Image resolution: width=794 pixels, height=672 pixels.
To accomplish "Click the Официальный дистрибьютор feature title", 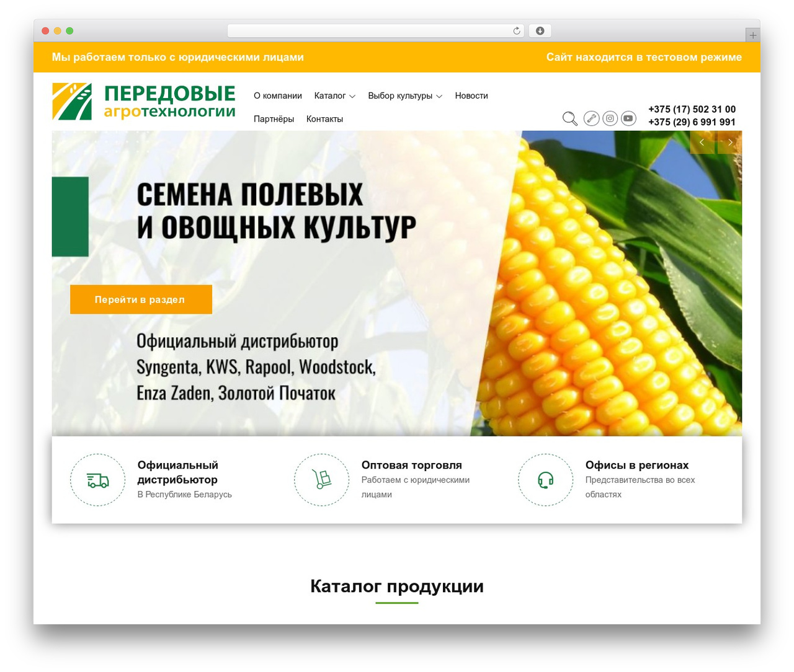I will [x=177, y=472].
